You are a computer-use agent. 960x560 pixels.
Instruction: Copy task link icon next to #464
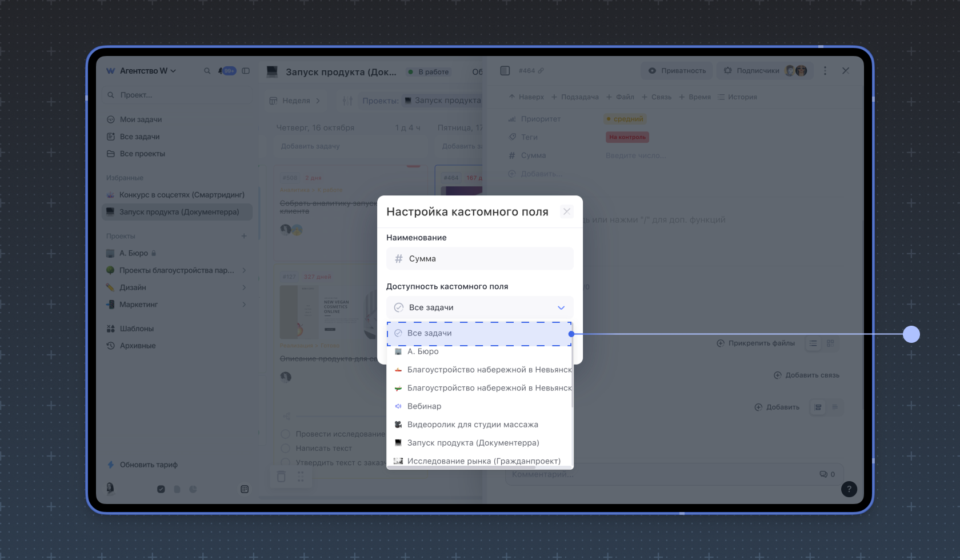541,71
